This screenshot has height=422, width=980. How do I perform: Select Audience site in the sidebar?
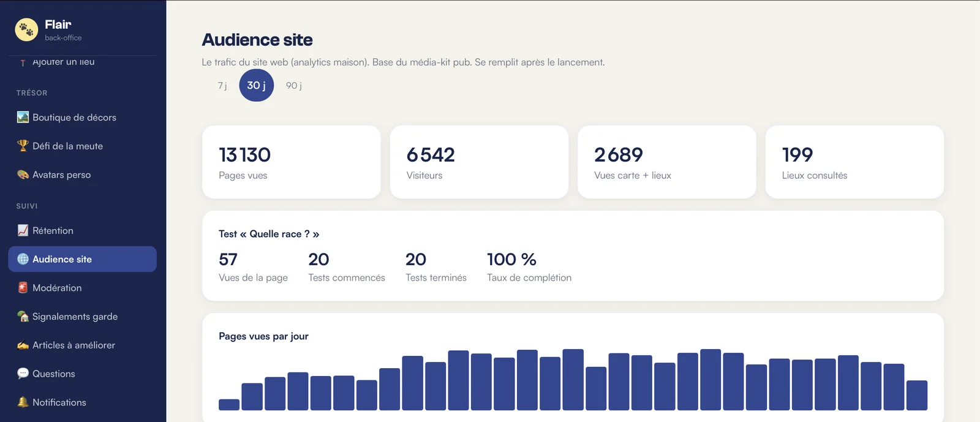pos(82,259)
